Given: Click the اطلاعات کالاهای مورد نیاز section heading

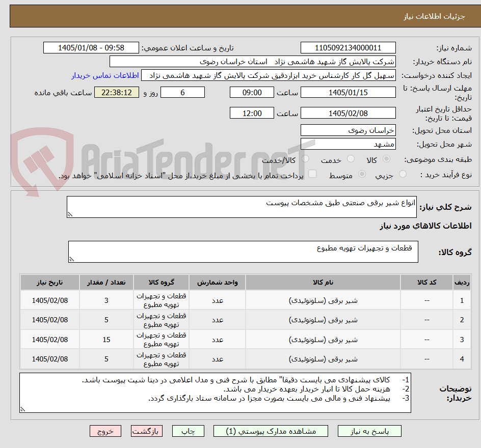Looking at the screenshot, I should [425, 226].
